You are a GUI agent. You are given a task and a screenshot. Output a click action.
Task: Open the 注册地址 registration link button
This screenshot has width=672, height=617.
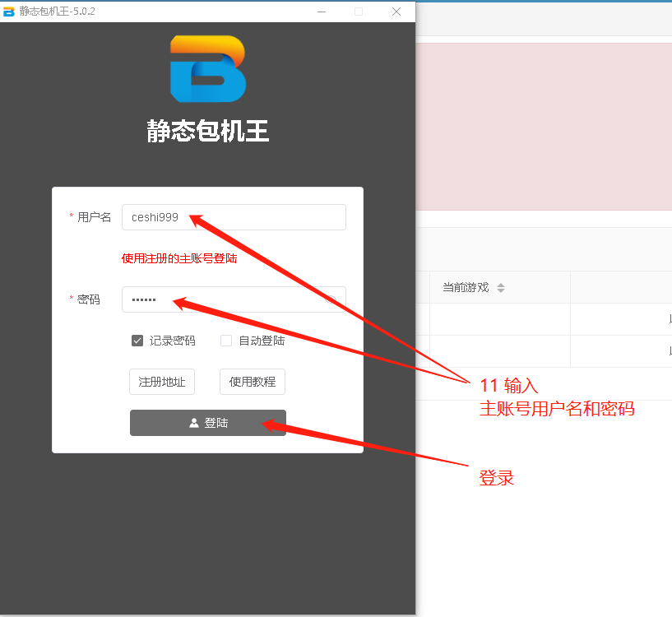pyautogui.click(x=162, y=382)
